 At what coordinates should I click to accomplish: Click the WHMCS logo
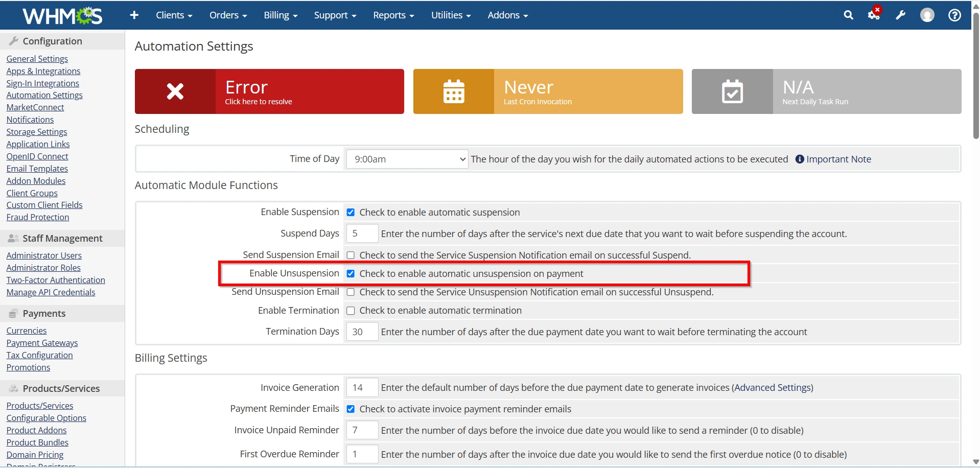(x=62, y=16)
